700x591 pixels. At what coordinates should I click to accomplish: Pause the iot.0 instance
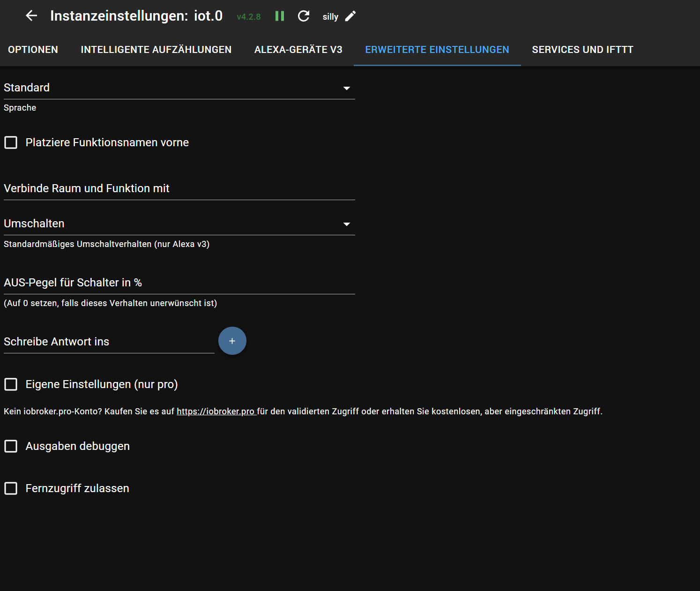[x=279, y=15]
